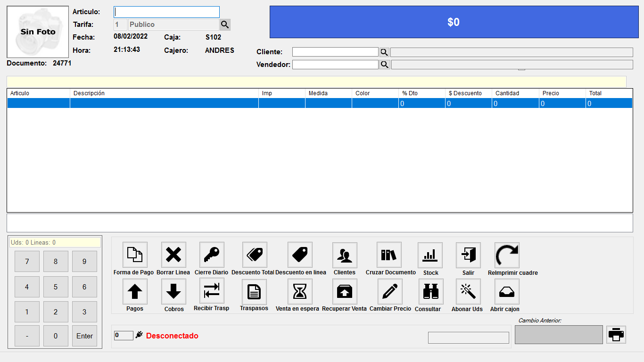Open Cruzar Documento
This screenshot has width=644, height=362.
pos(389,255)
